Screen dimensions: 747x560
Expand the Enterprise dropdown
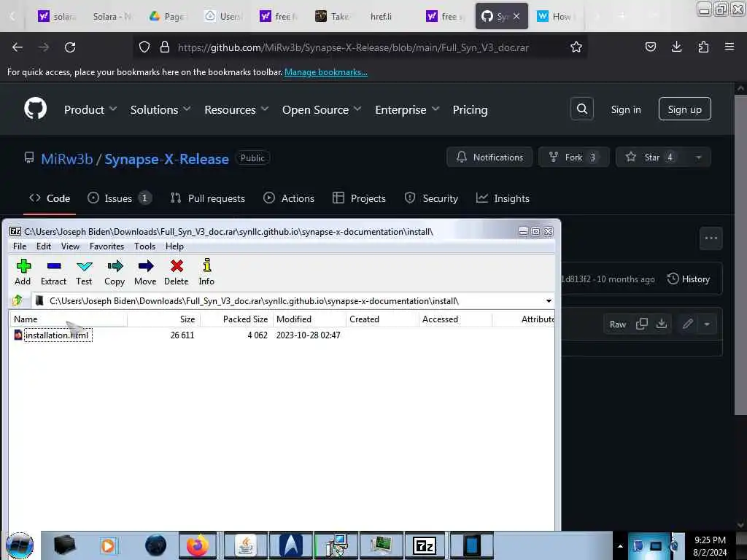[407, 109]
